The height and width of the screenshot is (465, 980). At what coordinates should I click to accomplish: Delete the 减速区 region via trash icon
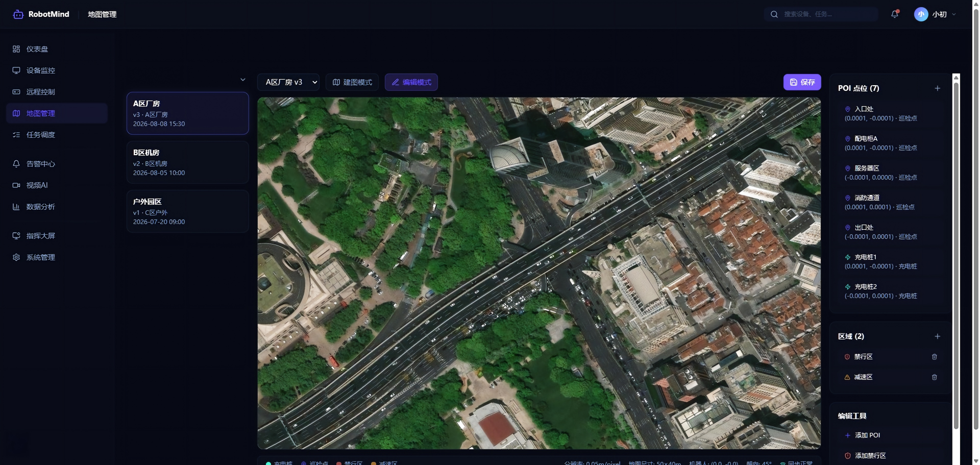(935, 377)
